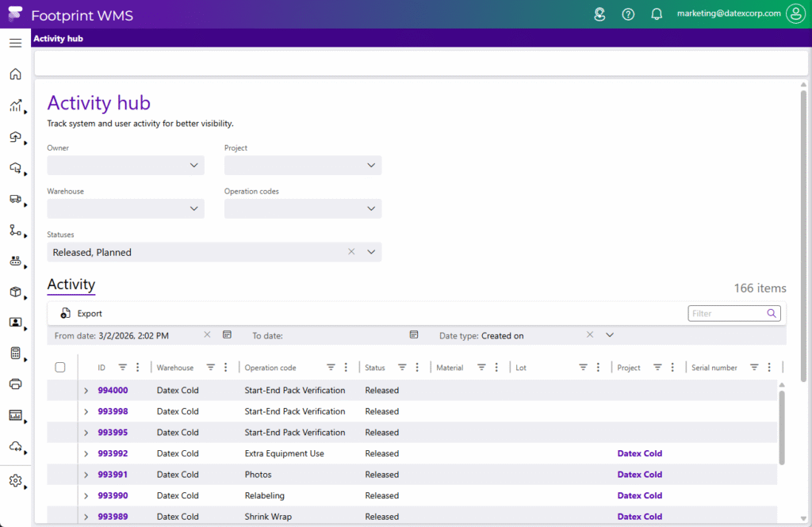
Task: Select the Activity tab
Action: (x=71, y=285)
